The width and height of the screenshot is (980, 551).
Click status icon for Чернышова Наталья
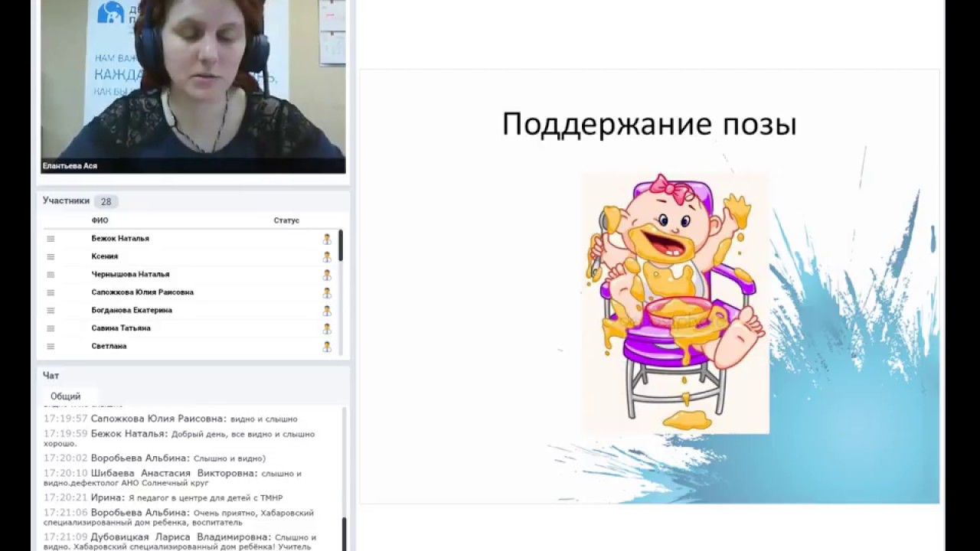[327, 275]
